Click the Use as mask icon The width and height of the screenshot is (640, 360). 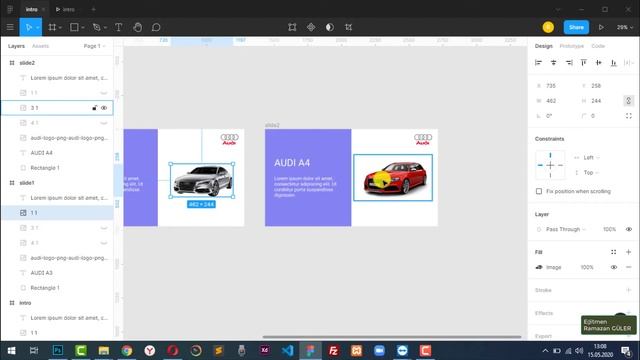click(329, 27)
